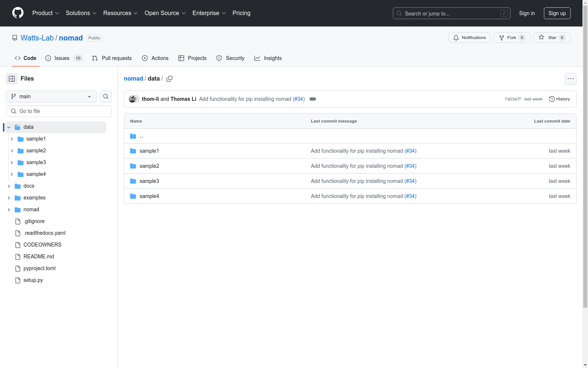Click Sign in link
This screenshot has width=588, height=368.
(x=527, y=13)
